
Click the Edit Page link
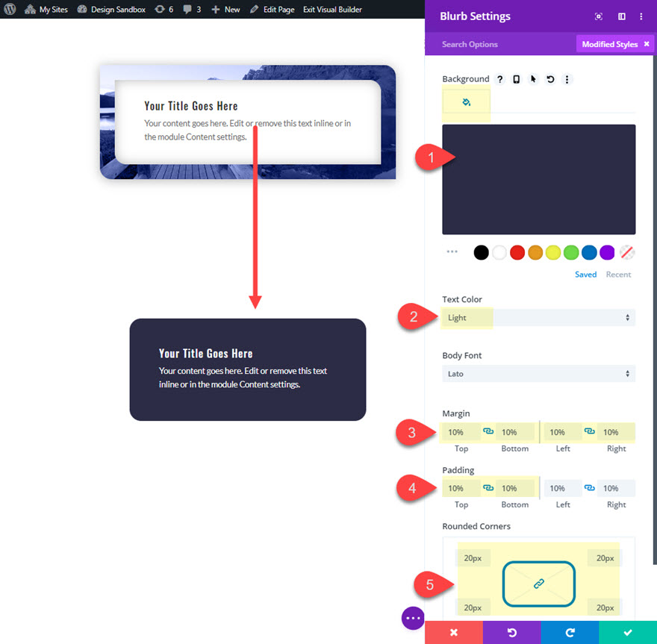[x=273, y=9]
